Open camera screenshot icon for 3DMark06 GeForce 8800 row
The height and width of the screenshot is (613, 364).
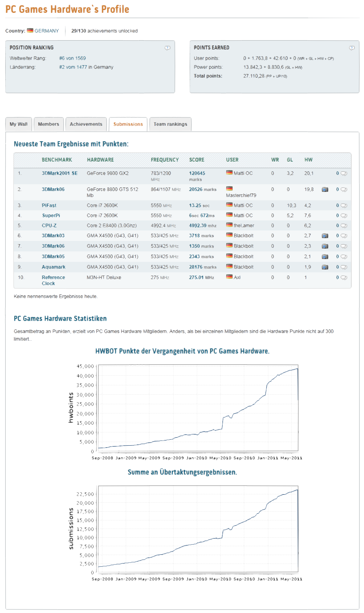pos(325,189)
